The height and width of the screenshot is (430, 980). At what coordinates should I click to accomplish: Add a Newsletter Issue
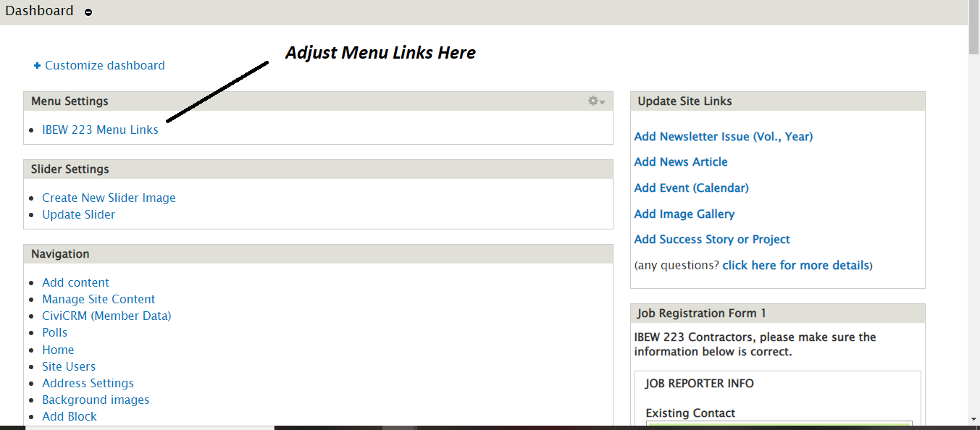click(x=723, y=136)
